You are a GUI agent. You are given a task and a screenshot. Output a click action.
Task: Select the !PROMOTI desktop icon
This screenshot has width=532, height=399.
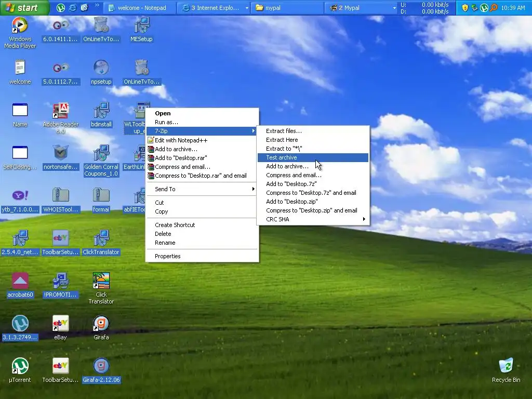point(60,281)
